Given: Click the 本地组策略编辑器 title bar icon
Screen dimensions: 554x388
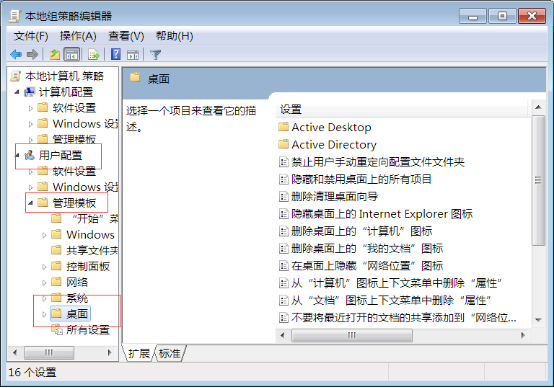Looking at the screenshot, I should click(x=15, y=16).
